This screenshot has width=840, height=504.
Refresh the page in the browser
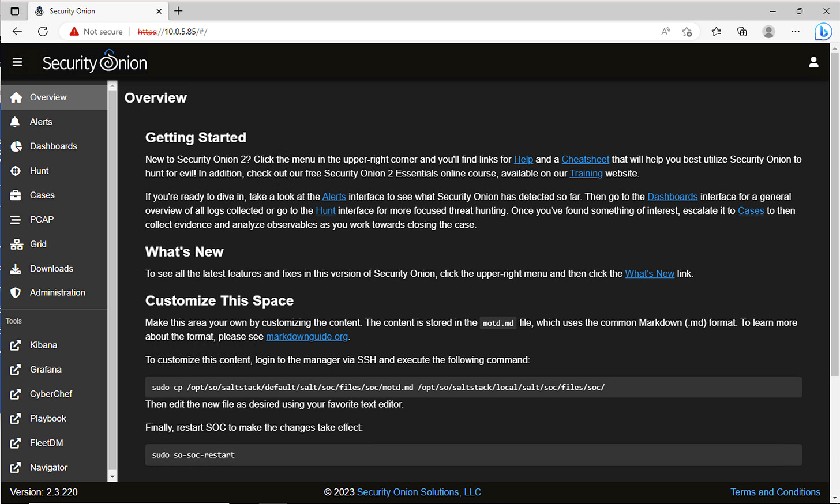43,32
